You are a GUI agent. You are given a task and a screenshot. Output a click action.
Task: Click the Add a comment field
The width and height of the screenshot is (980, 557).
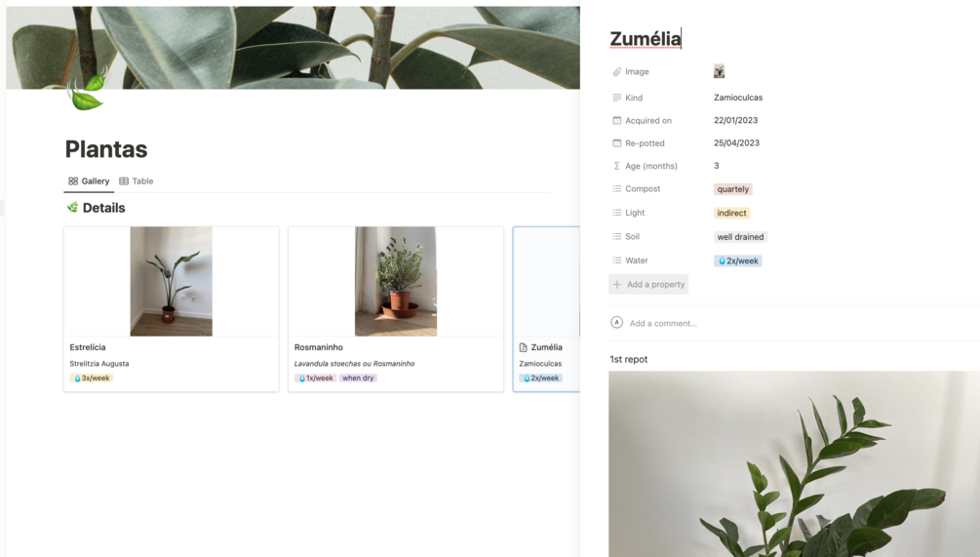(x=663, y=323)
